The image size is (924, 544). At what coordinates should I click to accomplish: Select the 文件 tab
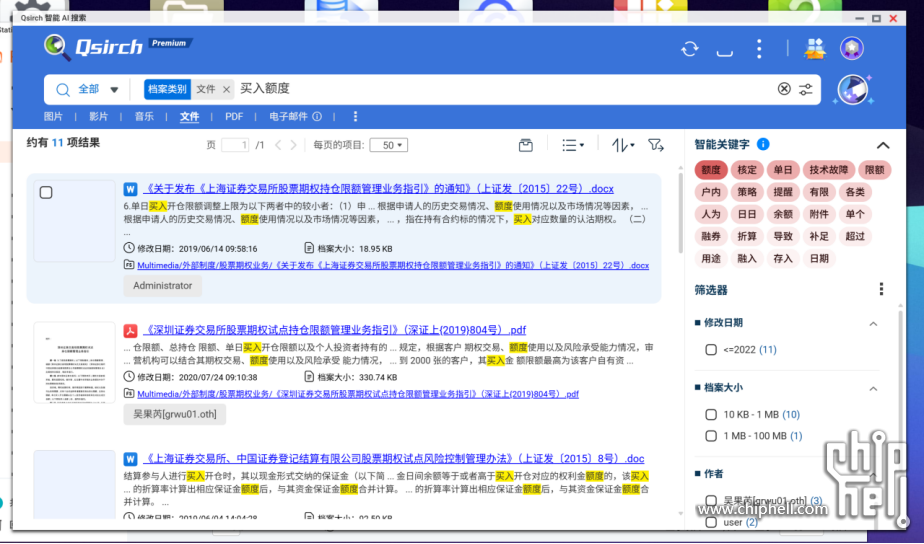click(189, 116)
